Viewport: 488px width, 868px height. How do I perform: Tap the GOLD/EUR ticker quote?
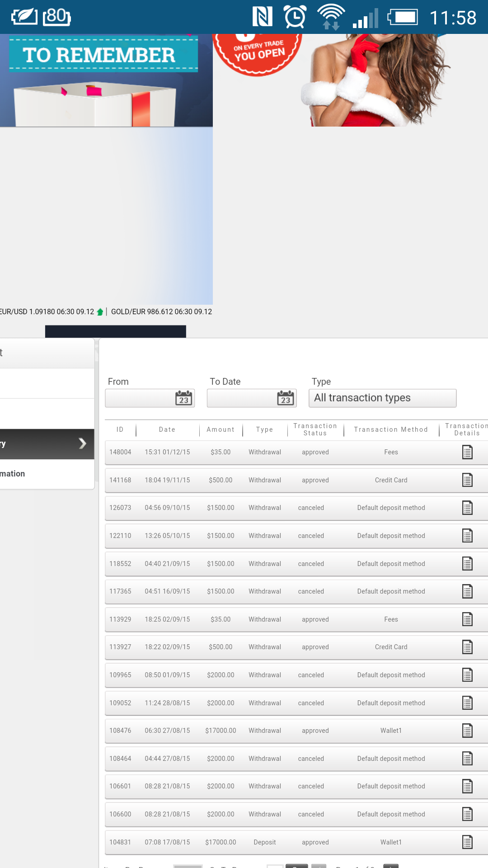161,312
